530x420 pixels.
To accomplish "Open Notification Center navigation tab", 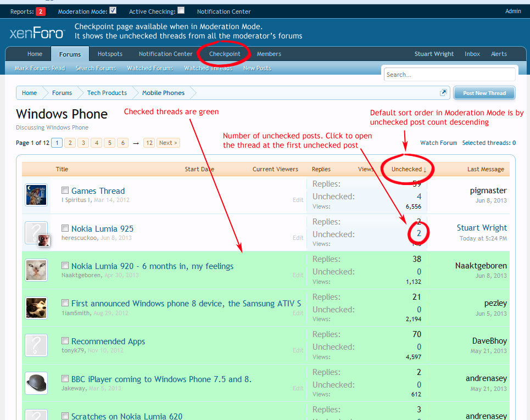I will click(166, 54).
